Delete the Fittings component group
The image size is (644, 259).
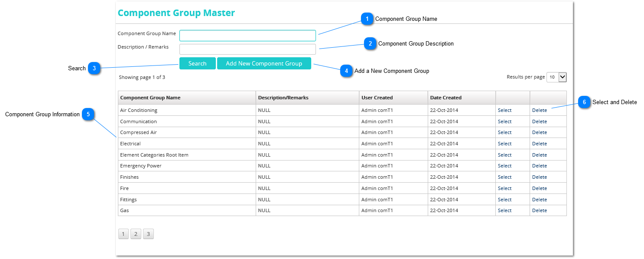[x=540, y=199]
